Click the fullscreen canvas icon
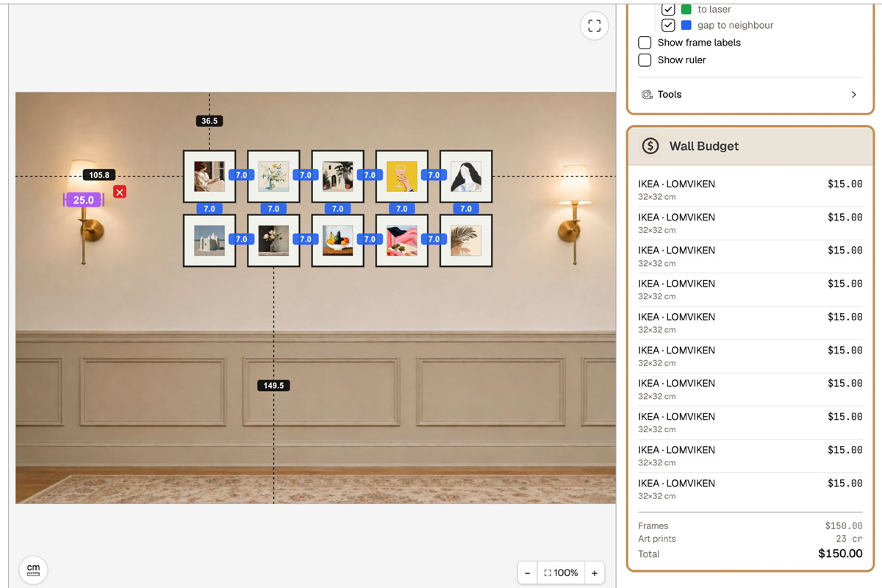Image resolution: width=882 pixels, height=588 pixels. pyautogui.click(x=595, y=26)
